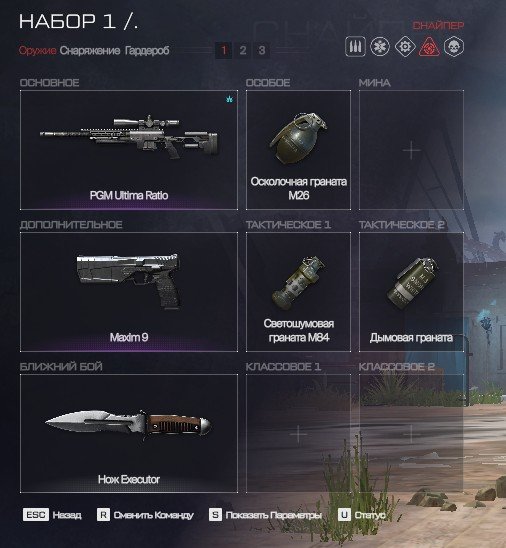Select the Medic class icon
This screenshot has width=506, height=548.
pyautogui.click(x=380, y=46)
